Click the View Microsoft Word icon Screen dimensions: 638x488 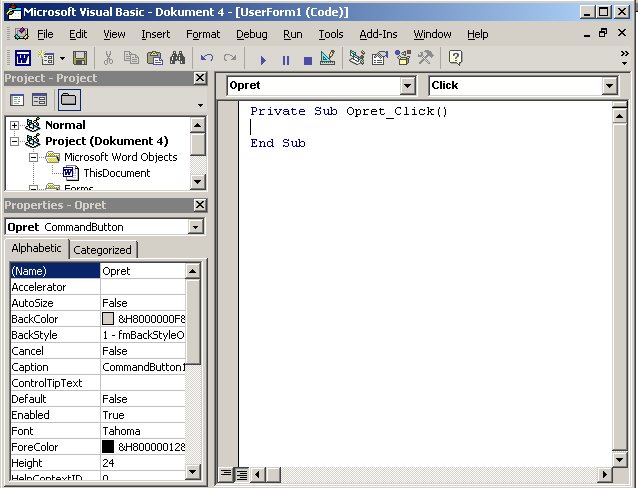(x=21, y=59)
